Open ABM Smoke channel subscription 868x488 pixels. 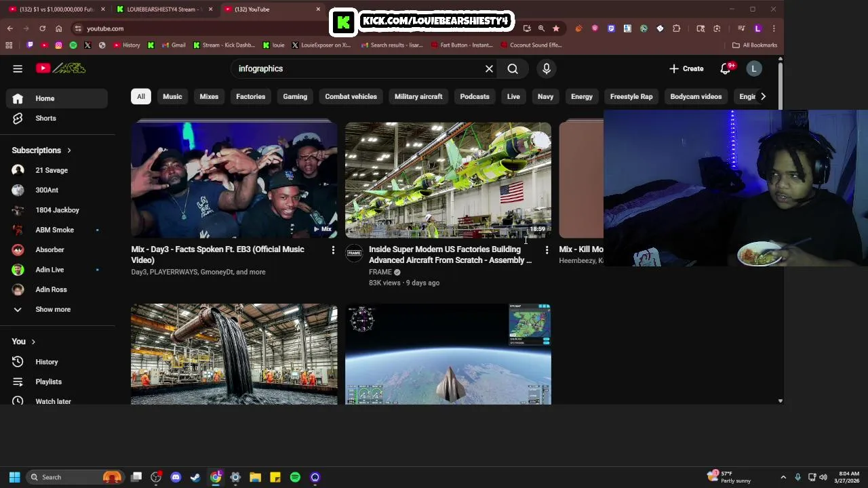click(x=57, y=230)
